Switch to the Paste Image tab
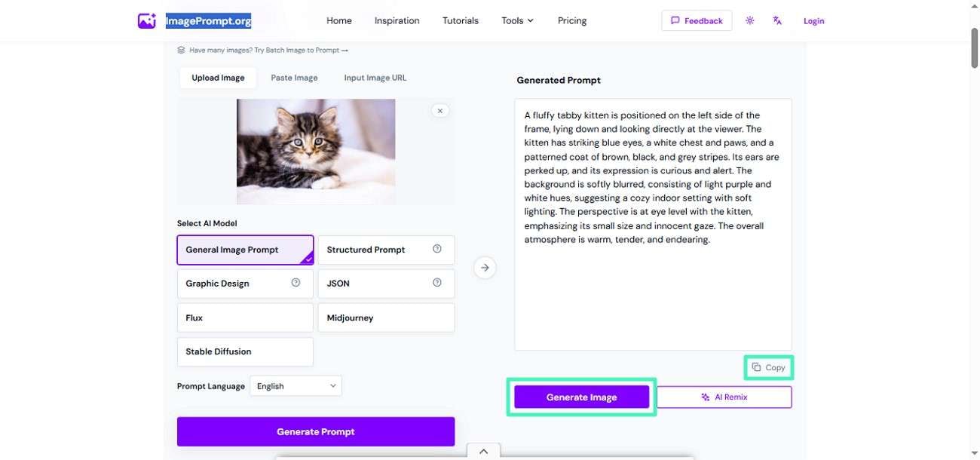This screenshot has width=980, height=460. [294, 78]
